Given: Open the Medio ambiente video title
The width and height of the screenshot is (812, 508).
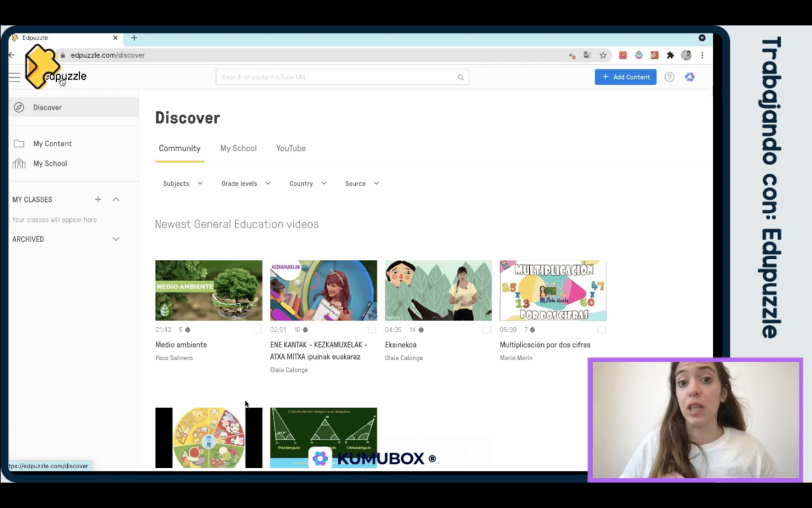Looking at the screenshot, I should coord(181,344).
